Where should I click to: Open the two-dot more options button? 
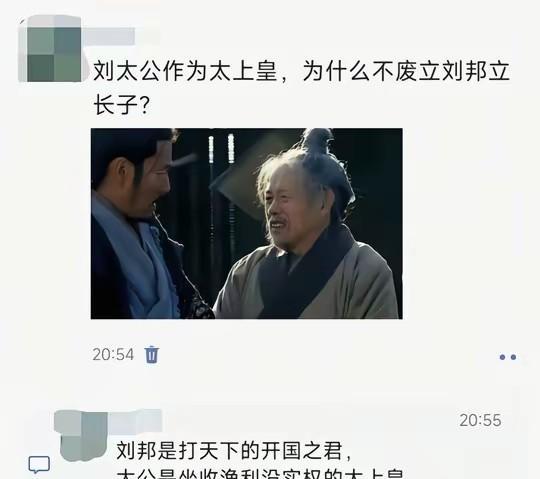pyautogui.click(x=508, y=357)
